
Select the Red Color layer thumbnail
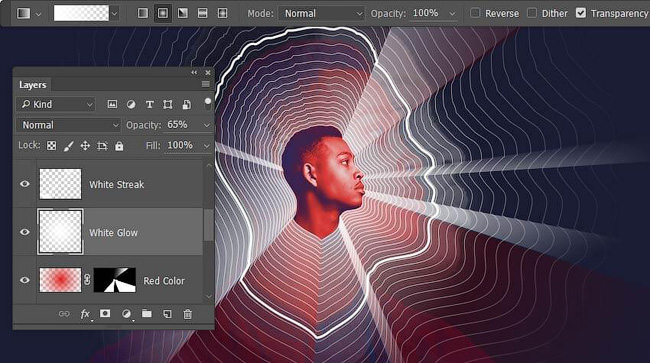click(61, 280)
